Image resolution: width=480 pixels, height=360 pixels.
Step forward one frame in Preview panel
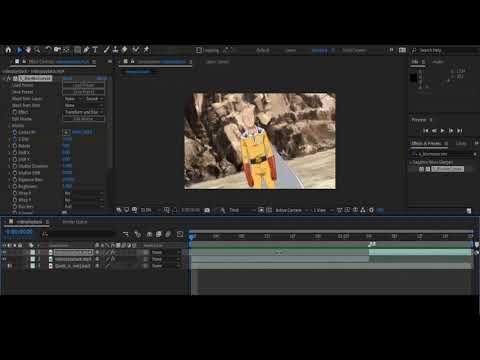(x=451, y=131)
